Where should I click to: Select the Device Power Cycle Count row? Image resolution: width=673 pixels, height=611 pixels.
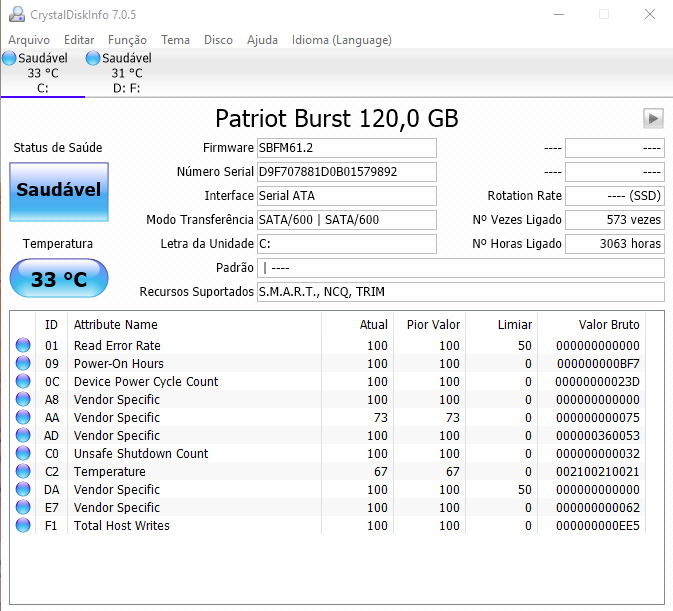(328, 381)
